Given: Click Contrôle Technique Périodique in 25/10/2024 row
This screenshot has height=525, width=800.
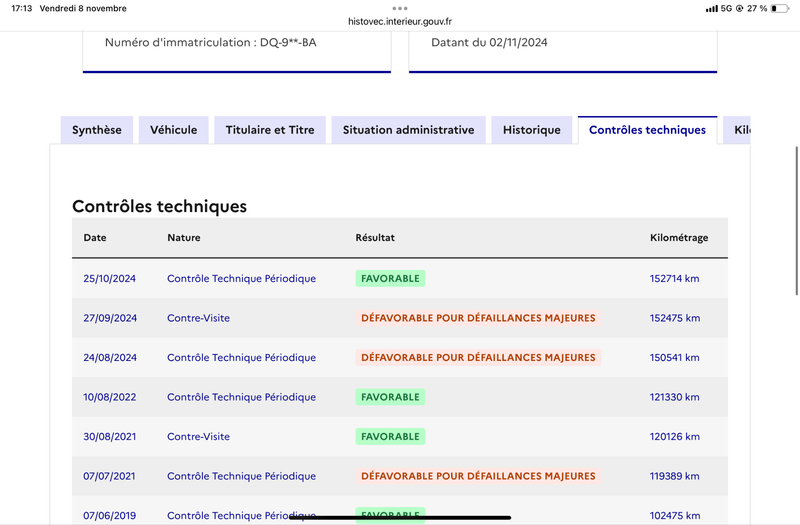Looking at the screenshot, I should click(241, 279).
